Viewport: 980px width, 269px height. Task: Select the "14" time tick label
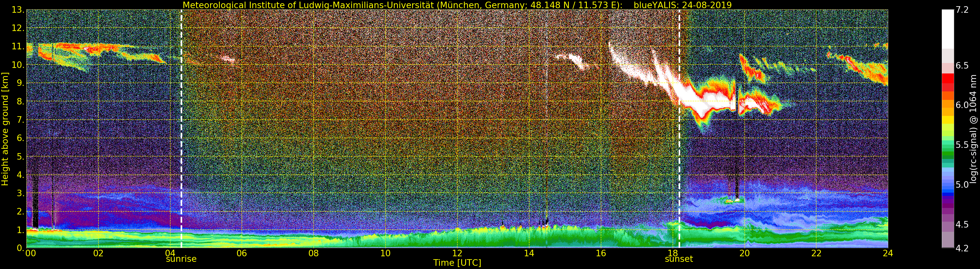[529, 253]
